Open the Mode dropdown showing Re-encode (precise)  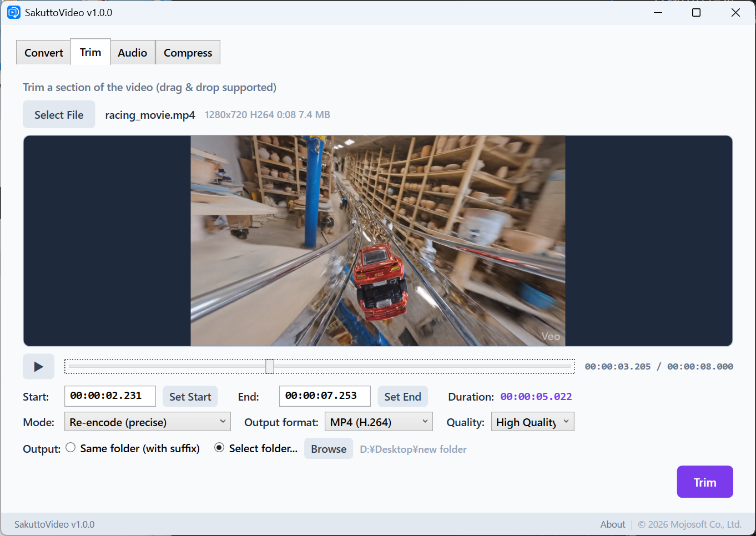click(147, 422)
